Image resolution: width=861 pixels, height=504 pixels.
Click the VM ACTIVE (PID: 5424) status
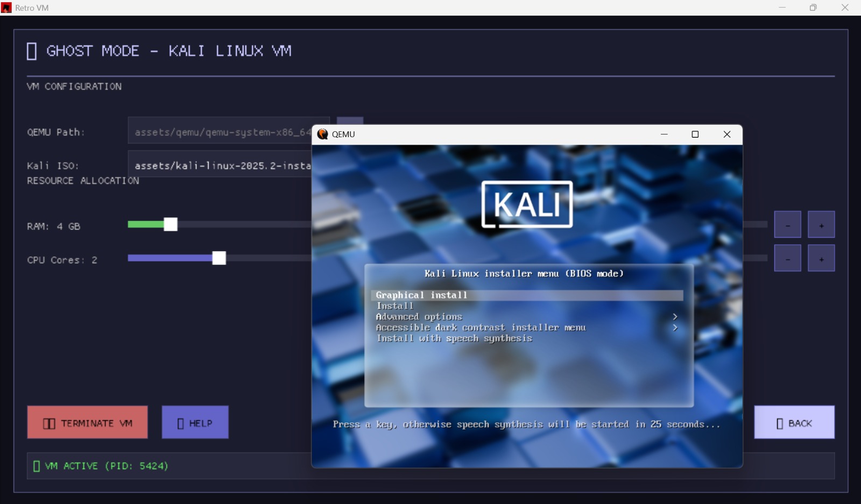[101, 466]
